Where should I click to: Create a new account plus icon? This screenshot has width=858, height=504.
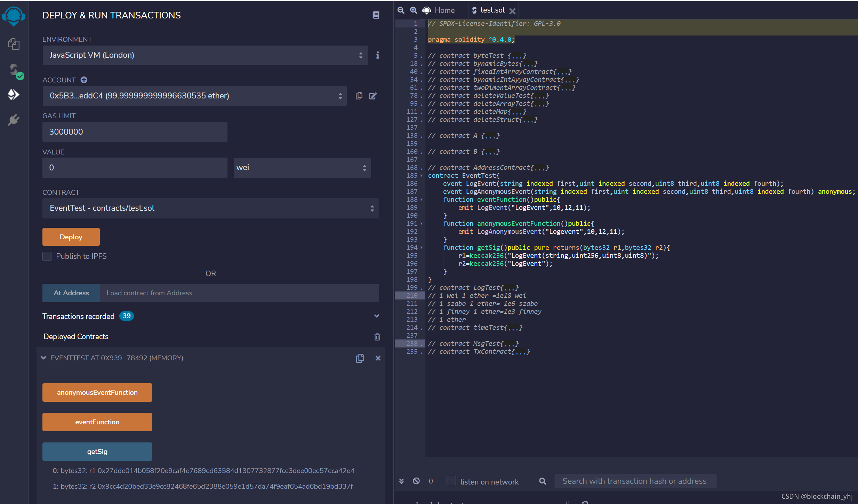click(x=84, y=80)
